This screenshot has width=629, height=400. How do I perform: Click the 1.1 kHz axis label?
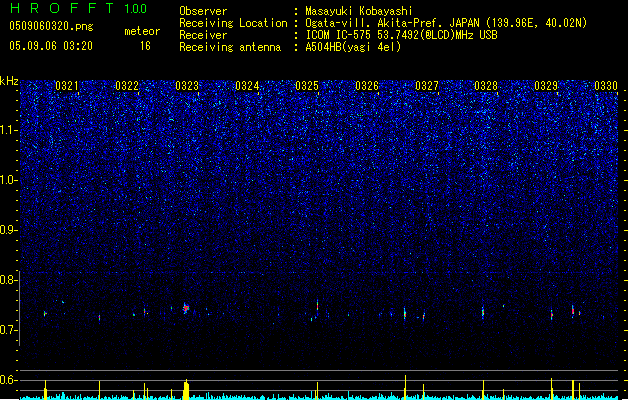pos(9,130)
